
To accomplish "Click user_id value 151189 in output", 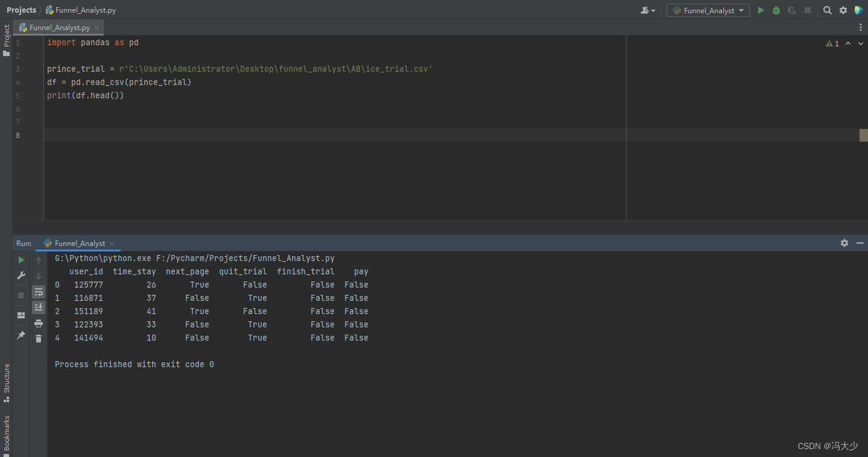I will (x=89, y=312).
